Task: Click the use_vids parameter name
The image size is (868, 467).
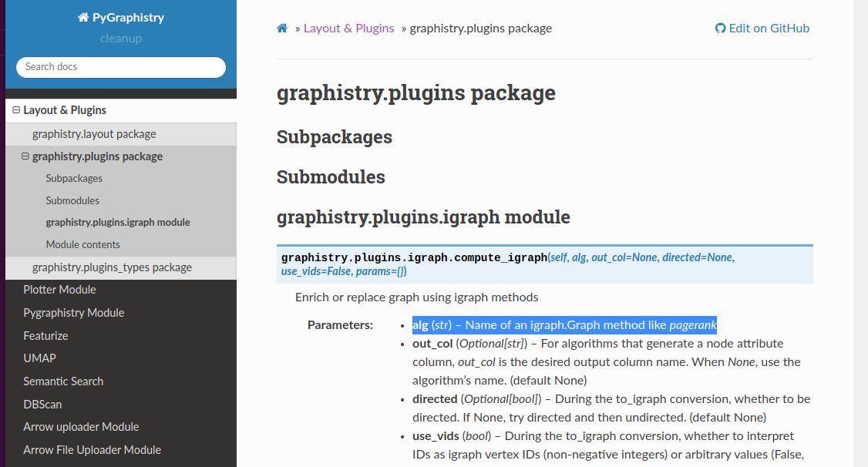Action: [x=436, y=436]
